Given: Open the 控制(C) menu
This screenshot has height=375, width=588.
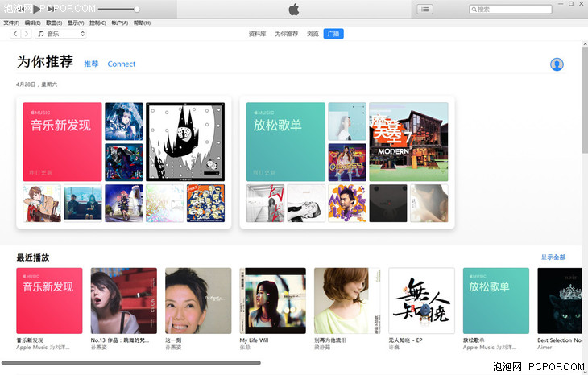Looking at the screenshot, I should point(97,23).
